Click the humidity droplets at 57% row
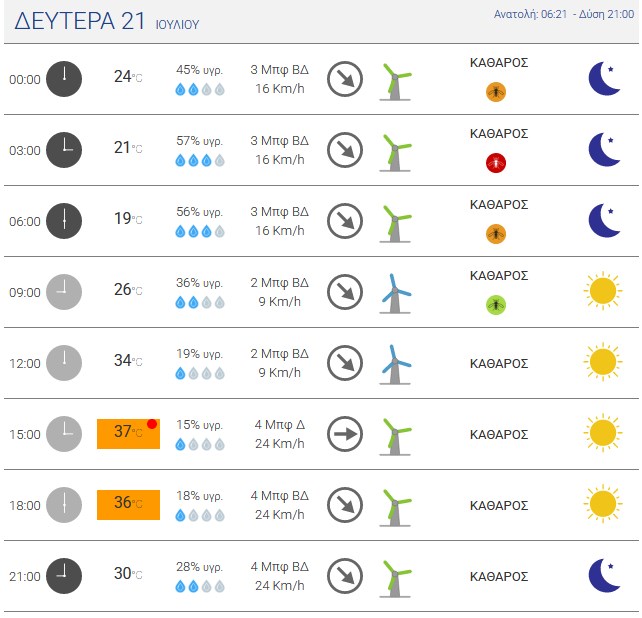Screen dimensions: 642x618 point(200,161)
